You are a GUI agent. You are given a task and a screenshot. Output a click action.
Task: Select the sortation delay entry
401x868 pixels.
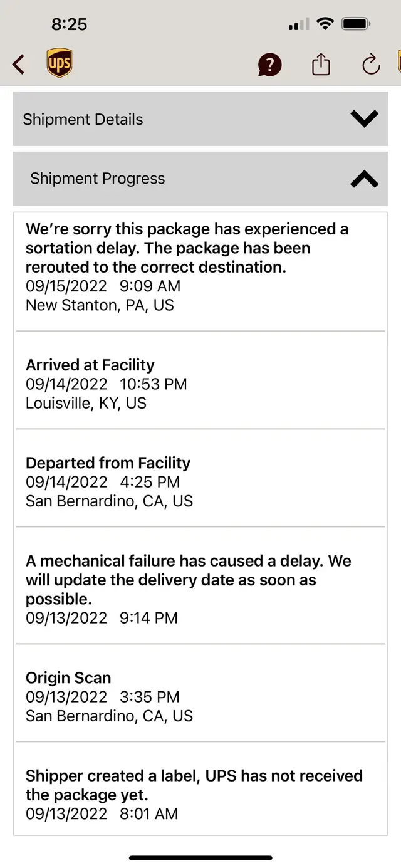tap(187, 266)
